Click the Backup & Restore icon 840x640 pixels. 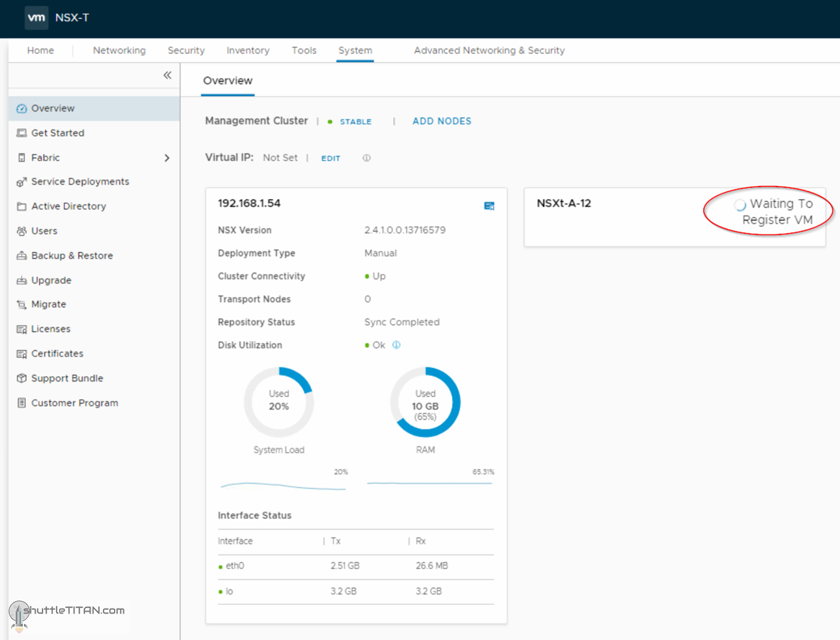pyautogui.click(x=22, y=256)
